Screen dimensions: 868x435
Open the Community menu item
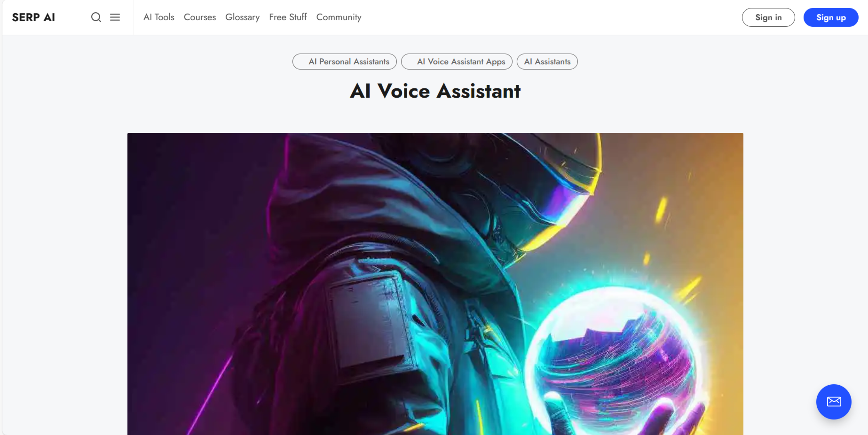coord(339,17)
